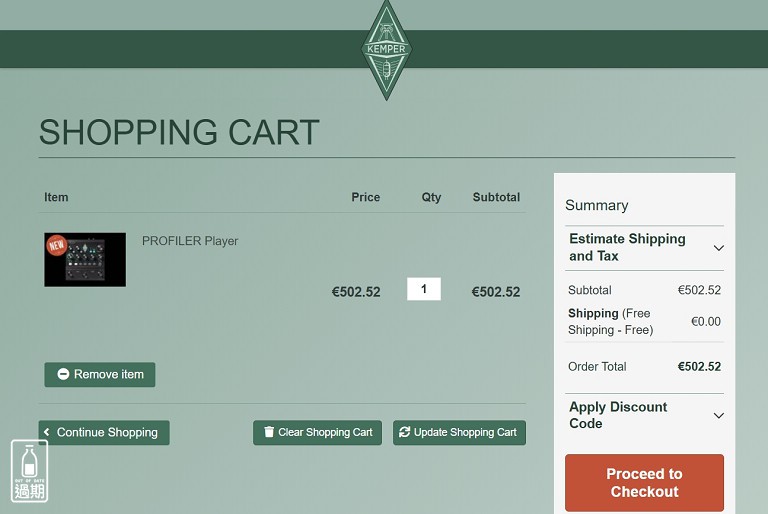Click the Item column header
The height and width of the screenshot is (514, 768).
56,197
